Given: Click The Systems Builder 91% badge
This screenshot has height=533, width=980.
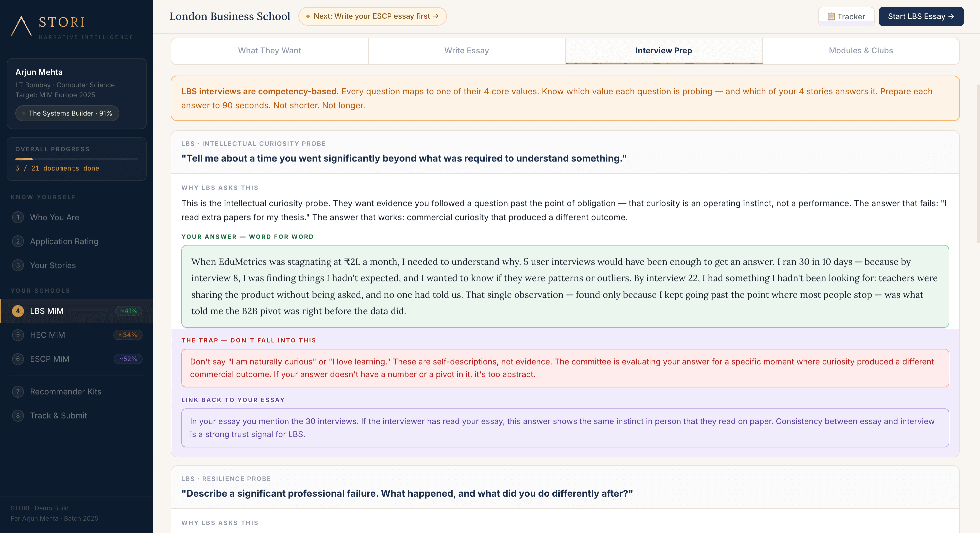Looking at the screenshot, I should tap(67, 113).
